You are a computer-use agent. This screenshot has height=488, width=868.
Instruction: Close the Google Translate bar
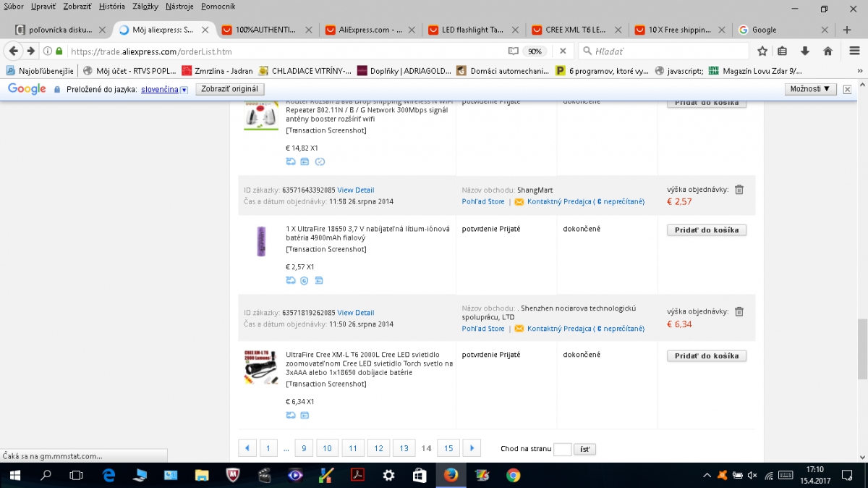click(x=847, y=89)
